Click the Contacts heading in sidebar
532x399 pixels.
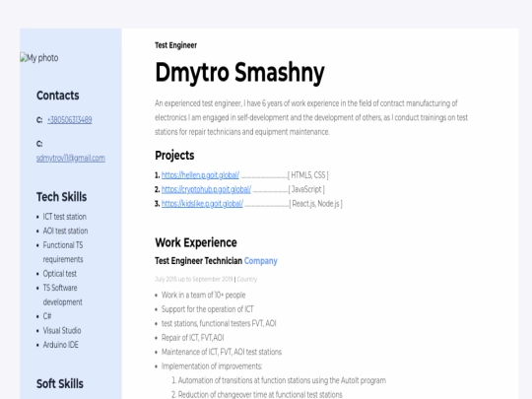(x=58, y=96)
